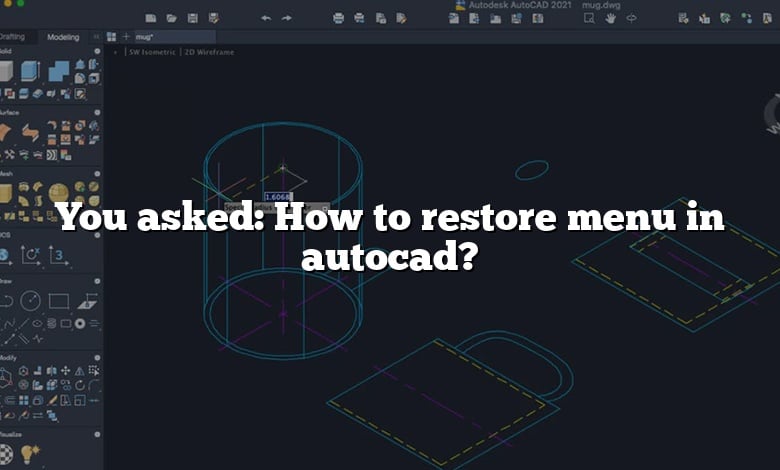Open the 2D Wireframe visual style menu
Image resolution: width=780 pixels, height=470 pixels.
click(209, 52)
